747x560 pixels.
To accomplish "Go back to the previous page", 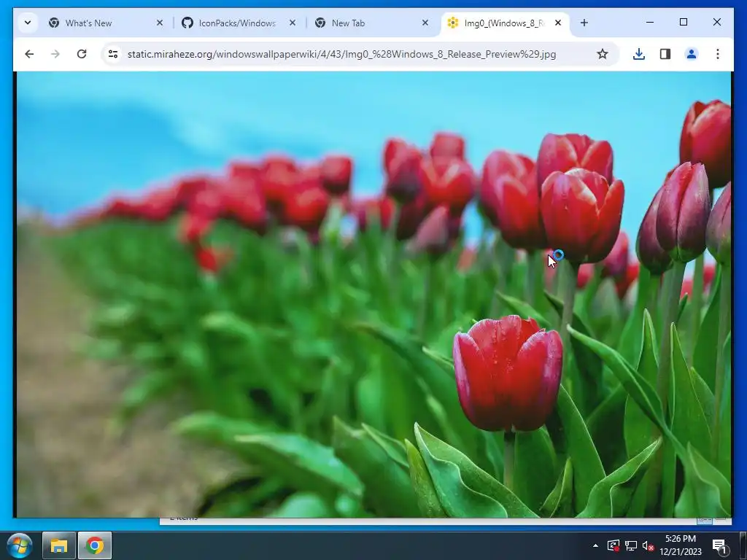I will (29, 54).
